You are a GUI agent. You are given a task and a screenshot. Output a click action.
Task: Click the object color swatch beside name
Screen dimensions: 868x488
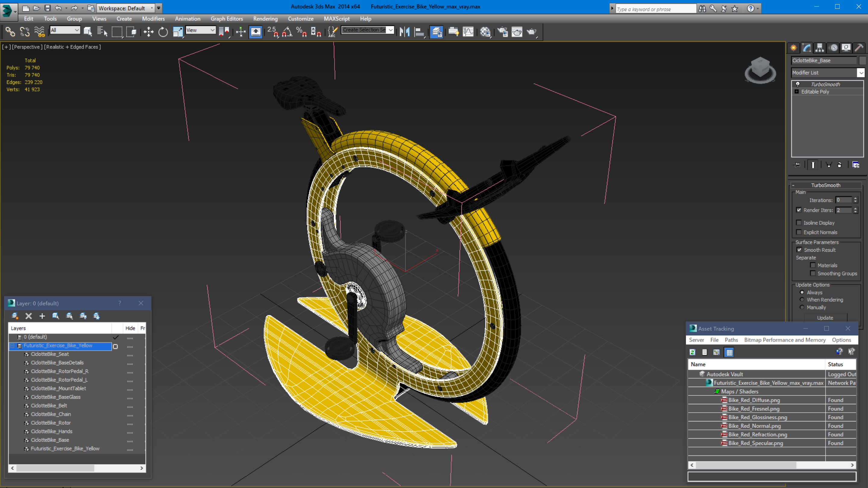pyautogui.click(x=862, y=60)
